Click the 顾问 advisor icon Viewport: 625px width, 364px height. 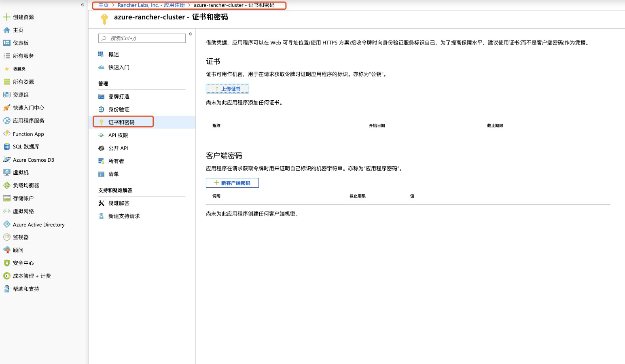tap(6, 250)
